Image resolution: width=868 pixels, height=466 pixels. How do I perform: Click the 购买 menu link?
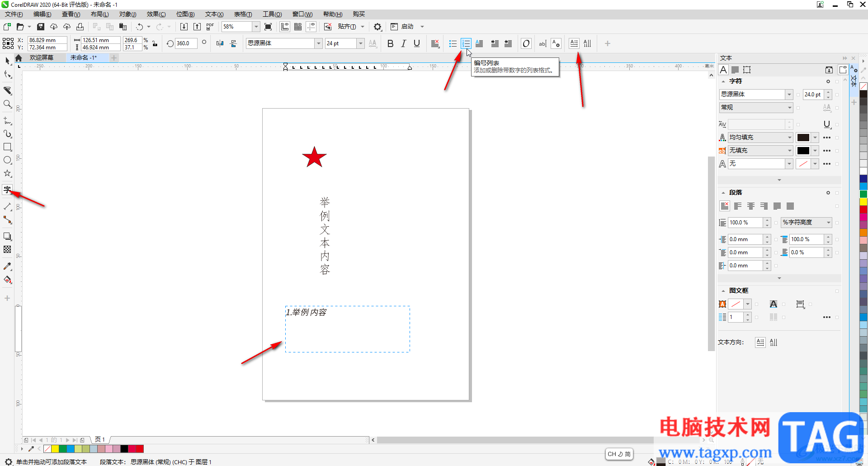[359, 14]
